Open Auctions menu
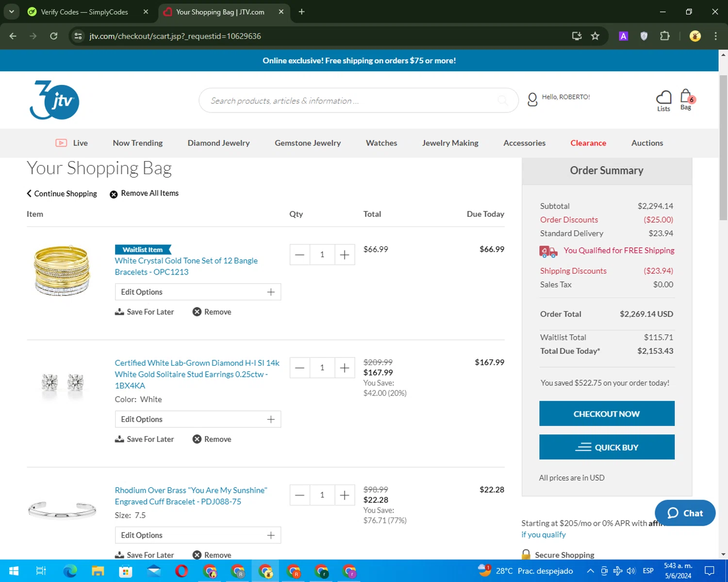Screen dimensions: 728x582 pyautogui.click(x=647, y=143)
